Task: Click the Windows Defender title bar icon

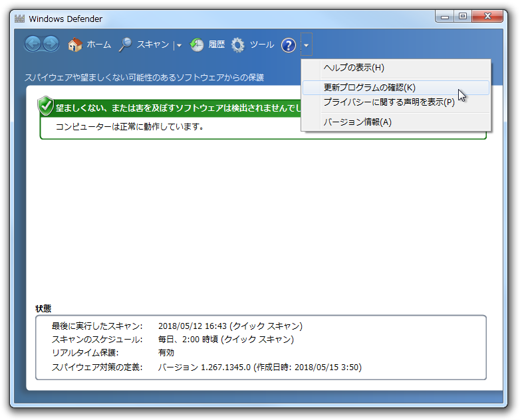Action: point(19,19)
